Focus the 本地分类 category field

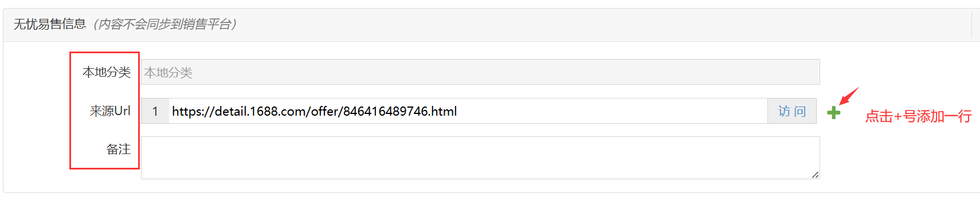pos(480,72)
